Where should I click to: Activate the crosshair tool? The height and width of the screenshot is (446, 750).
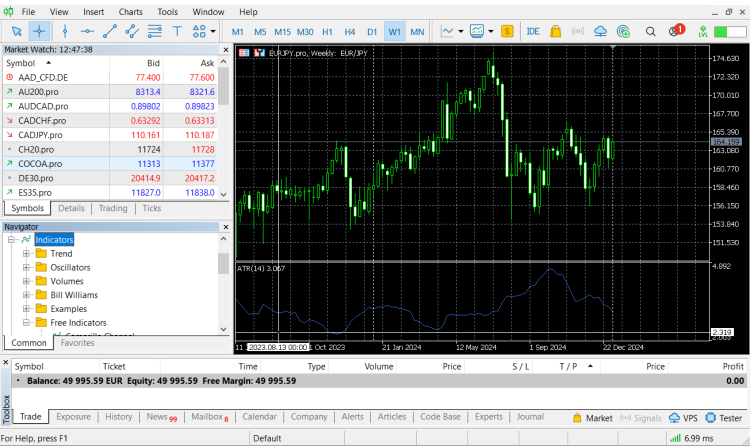tap(39, 31)
